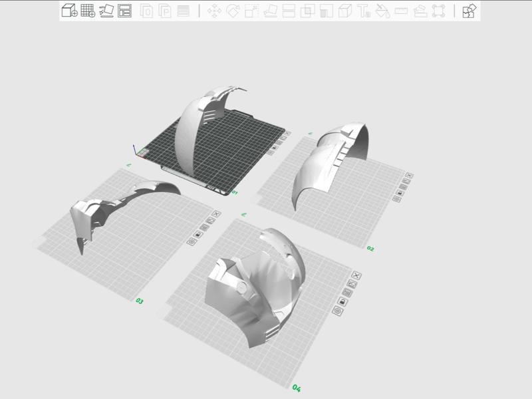
Task: Click the green plate label 01
Action: [x=235, y=192]
